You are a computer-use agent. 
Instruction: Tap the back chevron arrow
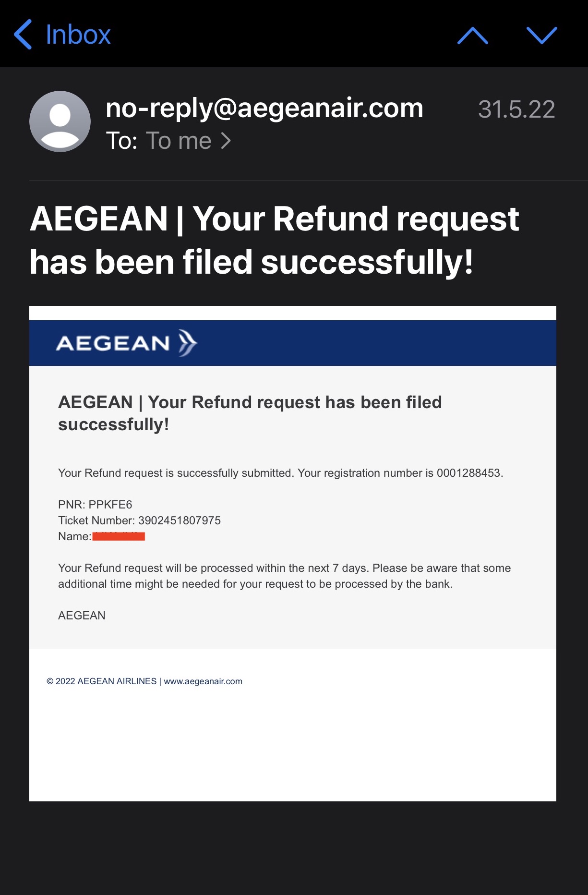pyautogui.click(x=23, y=35)
